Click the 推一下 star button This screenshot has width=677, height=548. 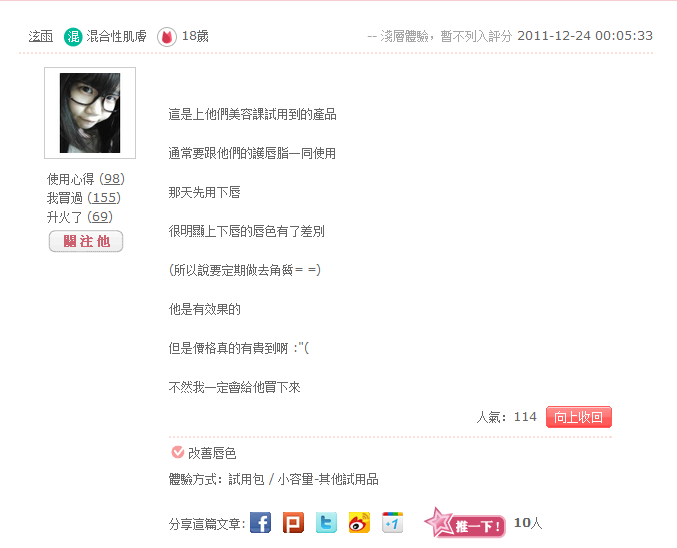click(465, 523)
